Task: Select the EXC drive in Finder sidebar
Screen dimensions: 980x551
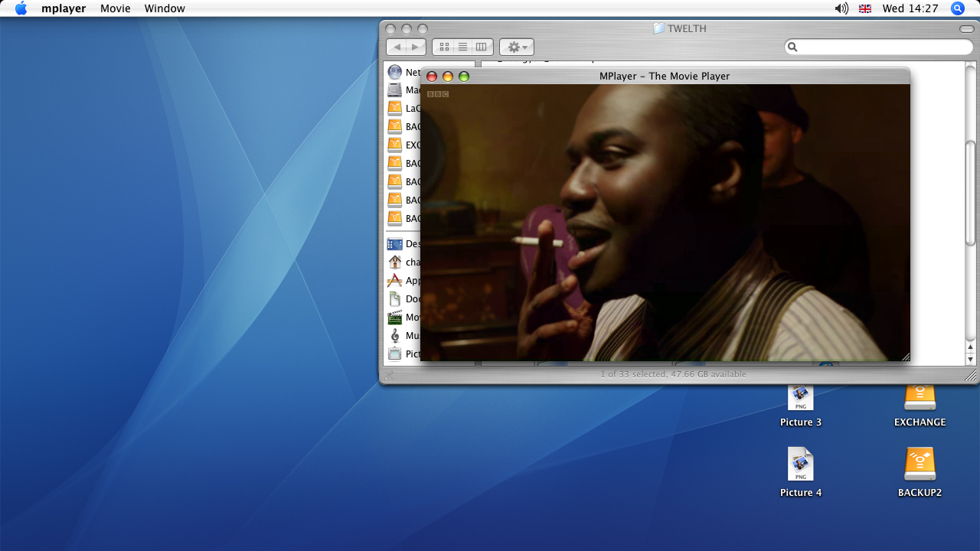Action: 403,145
